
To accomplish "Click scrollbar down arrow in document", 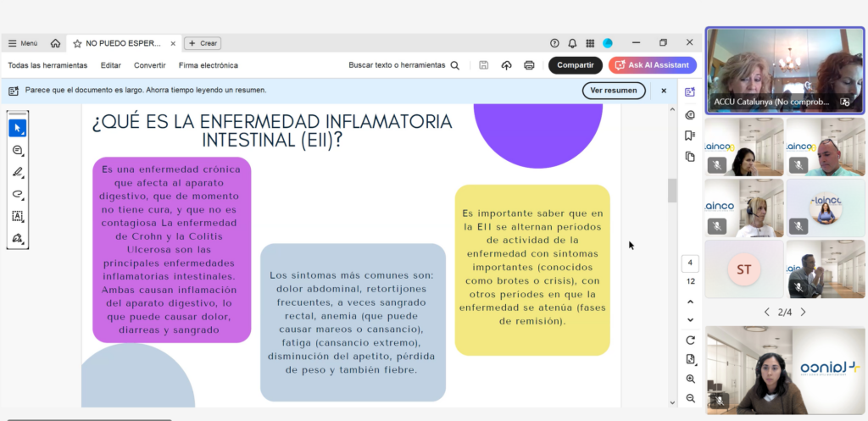I will point(672,402).
